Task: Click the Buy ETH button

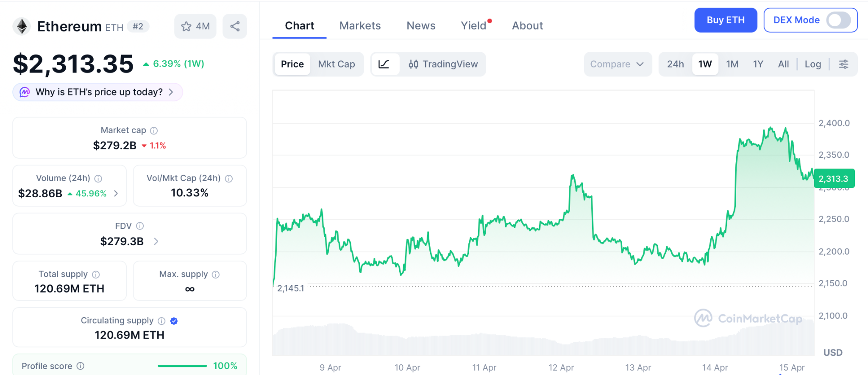Action: 725,20
